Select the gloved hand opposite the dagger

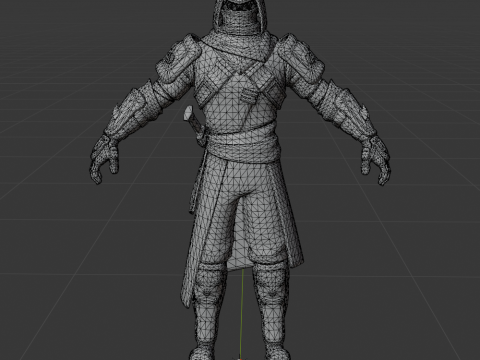(x=376, y=160)
